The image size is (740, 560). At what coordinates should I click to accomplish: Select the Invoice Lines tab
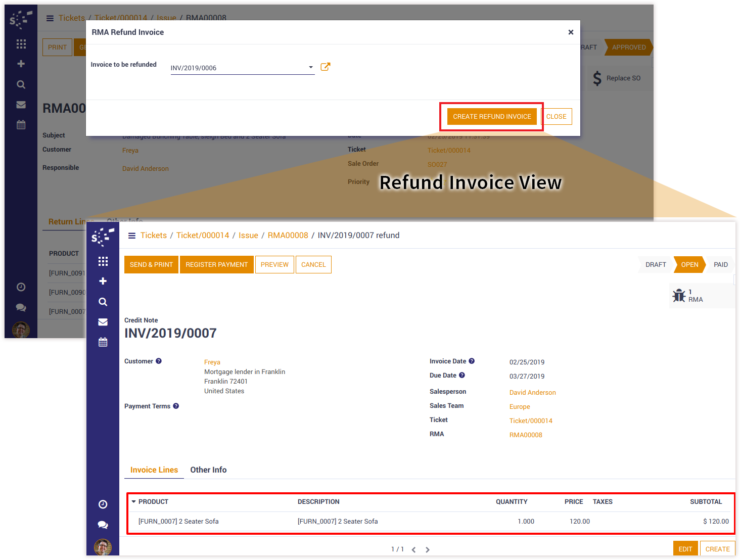154,470
